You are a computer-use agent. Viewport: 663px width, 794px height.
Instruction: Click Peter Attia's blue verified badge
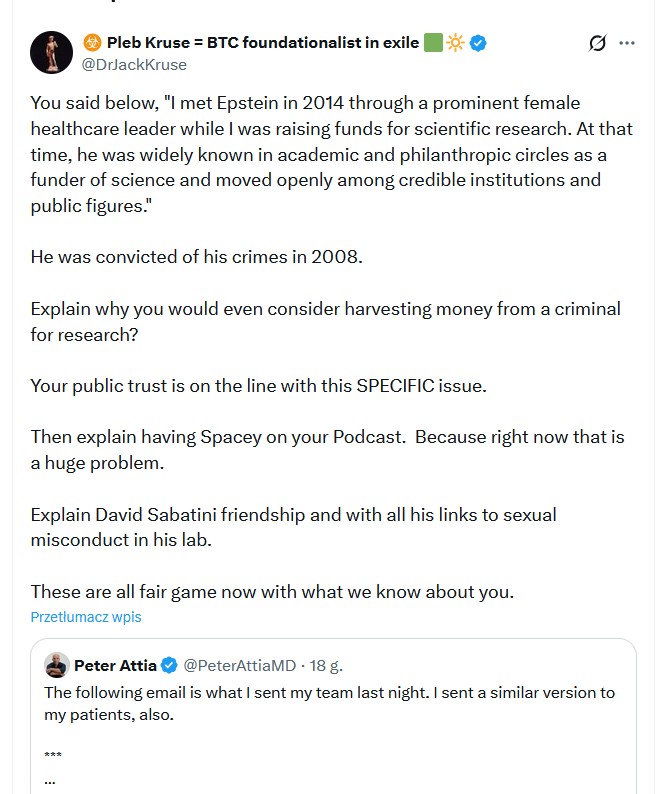(x=170, y=665)
